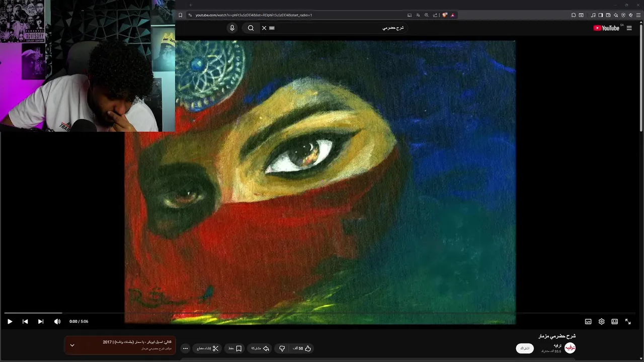Search by voice using the microphone icon

232,28
